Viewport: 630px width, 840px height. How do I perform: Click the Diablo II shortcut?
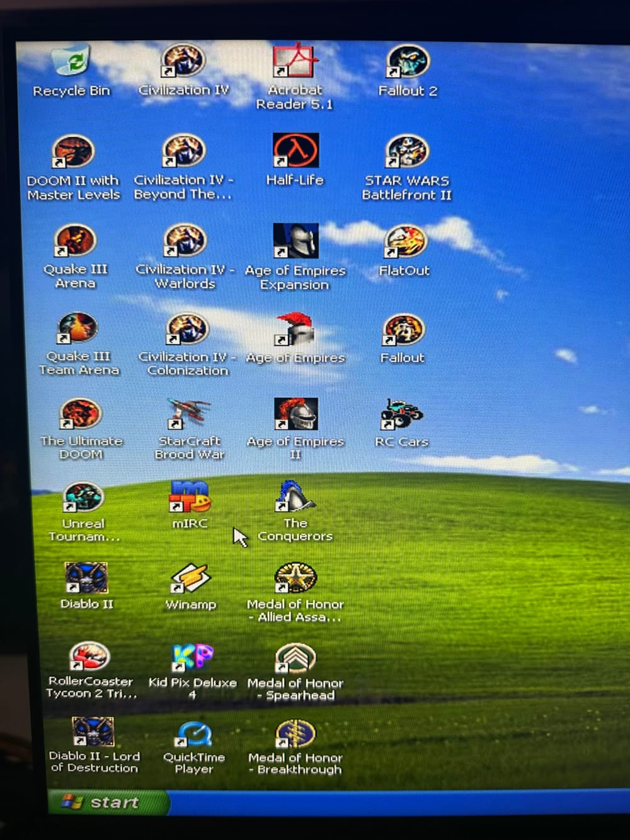point(86,578)
